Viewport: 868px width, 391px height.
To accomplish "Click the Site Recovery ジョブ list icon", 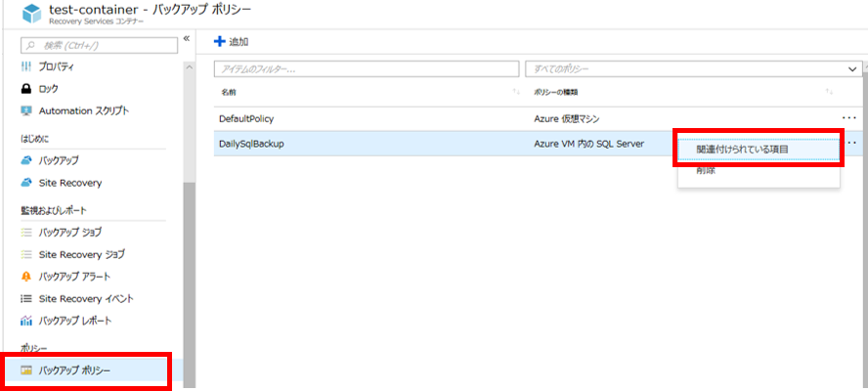I will 26,255.
